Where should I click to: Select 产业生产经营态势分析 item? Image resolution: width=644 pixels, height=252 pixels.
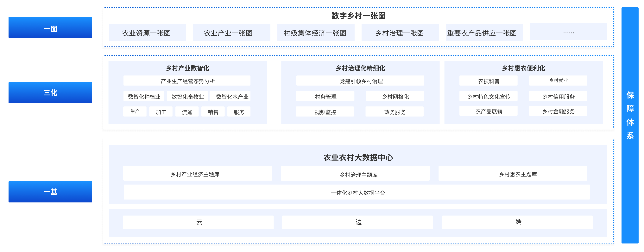[x=187, y=81]
